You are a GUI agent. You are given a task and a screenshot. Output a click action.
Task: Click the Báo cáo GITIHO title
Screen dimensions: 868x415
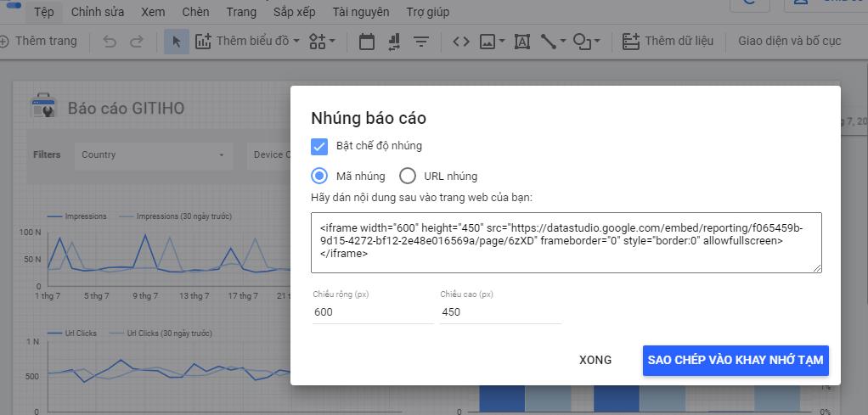127,108
